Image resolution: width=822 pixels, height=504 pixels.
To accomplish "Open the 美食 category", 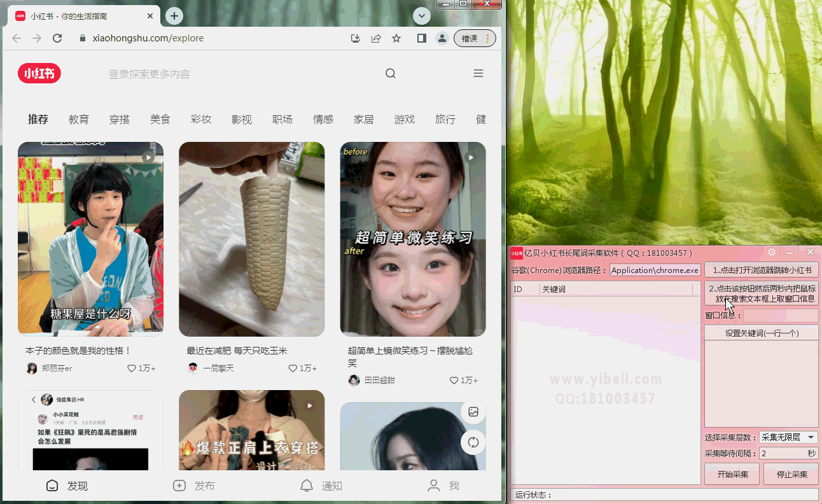I will (160, 119).
